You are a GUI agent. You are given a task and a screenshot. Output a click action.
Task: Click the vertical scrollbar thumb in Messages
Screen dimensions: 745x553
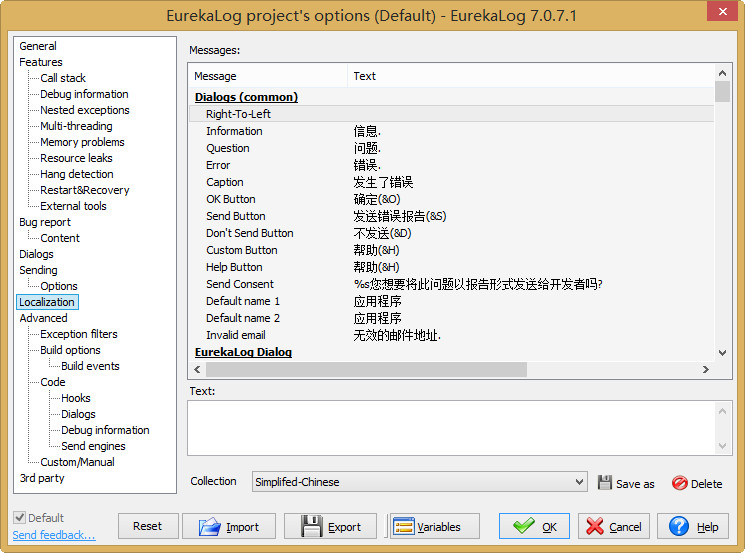click(x=722, y=91)
